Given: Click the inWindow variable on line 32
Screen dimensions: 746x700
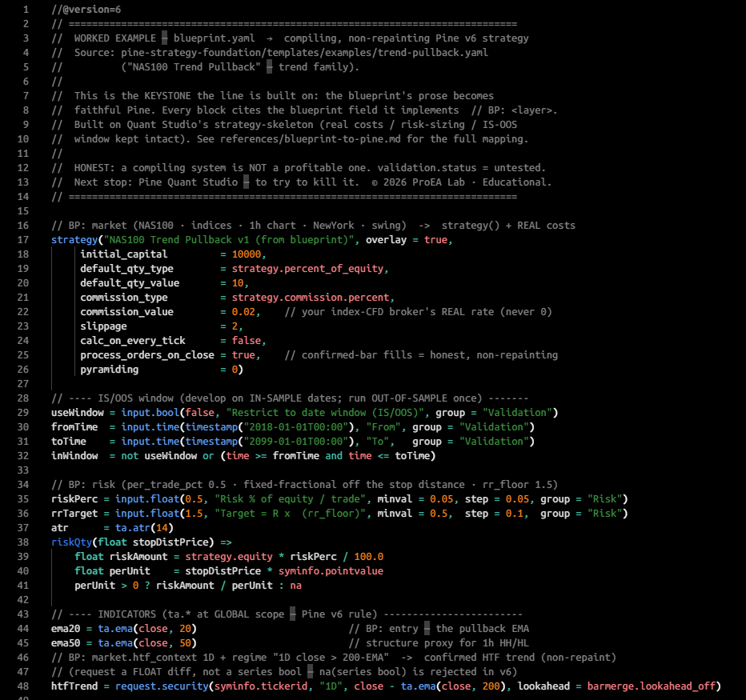Looking at the screenshot, I should (74, 456).
